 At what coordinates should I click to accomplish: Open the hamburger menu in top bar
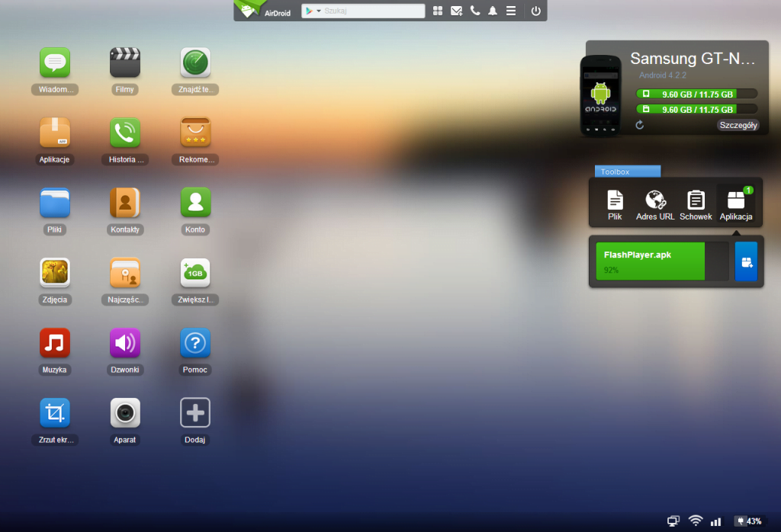tap(511, 11)
